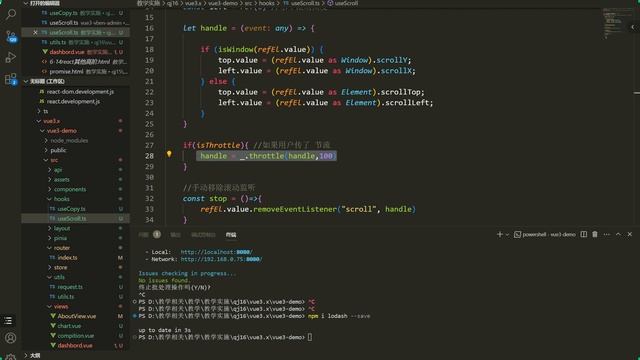
Task: Open AboutView.vue file
Action: click(x=77, y=316)
